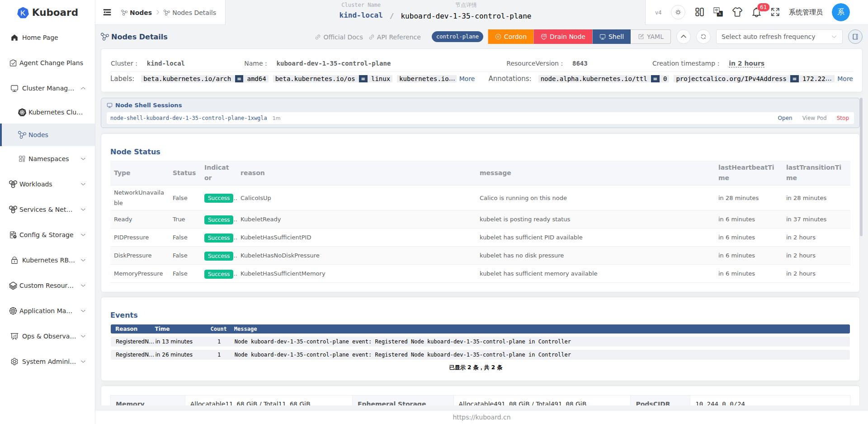Viewport: 868px width, 424px height.
Task: Click the Kuboard logo icon
Action: click(x=23, y=13)
